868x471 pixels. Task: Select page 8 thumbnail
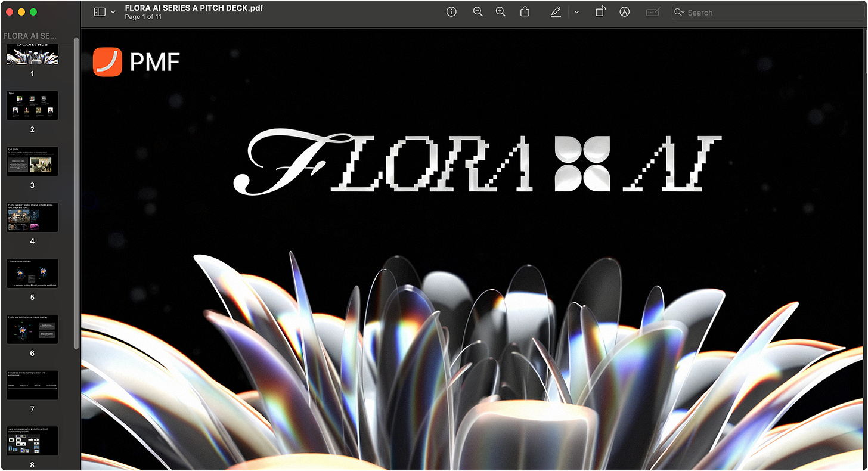tap(32, 441)
